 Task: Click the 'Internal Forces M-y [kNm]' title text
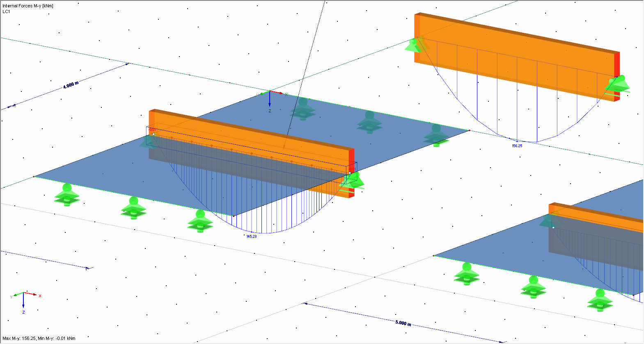[x=28, y=6]
